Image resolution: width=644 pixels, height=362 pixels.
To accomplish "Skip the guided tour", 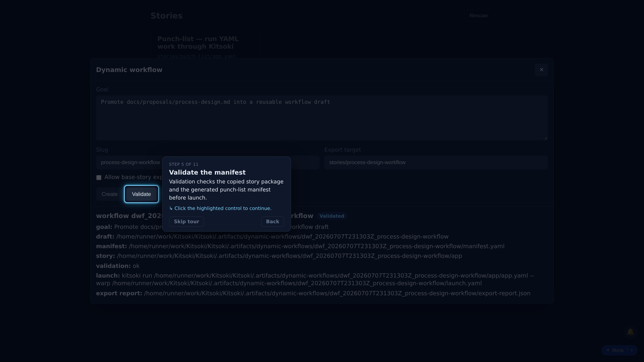I will click(x=187, y=222).
